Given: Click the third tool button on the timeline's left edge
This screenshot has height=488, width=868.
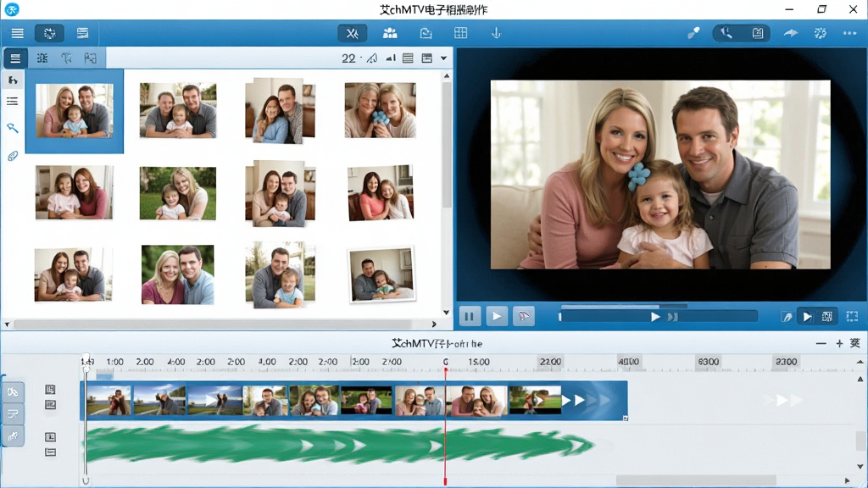Looking at the screenshot, I should pyautogui.click(x=13, y=436).
